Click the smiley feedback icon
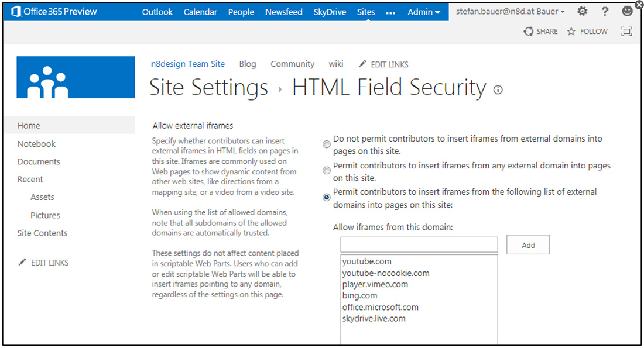 click(x=627, y=11)
